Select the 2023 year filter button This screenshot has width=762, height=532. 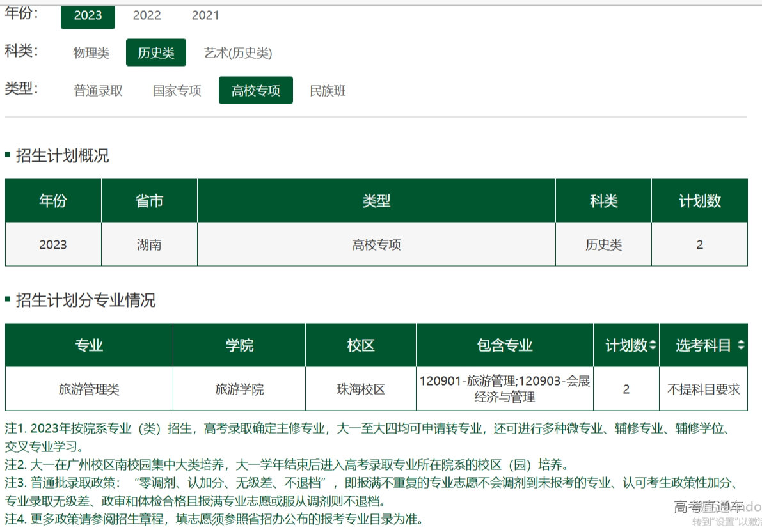88,15
